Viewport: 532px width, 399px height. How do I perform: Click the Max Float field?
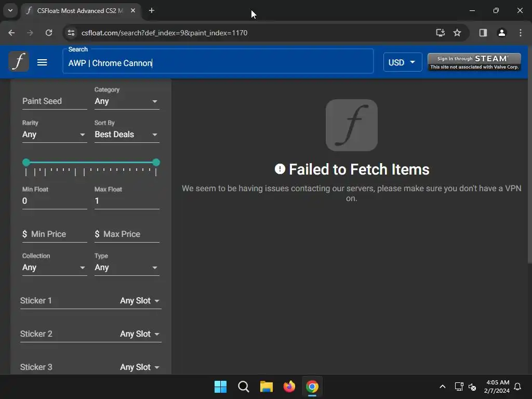(x=127, y=201)
